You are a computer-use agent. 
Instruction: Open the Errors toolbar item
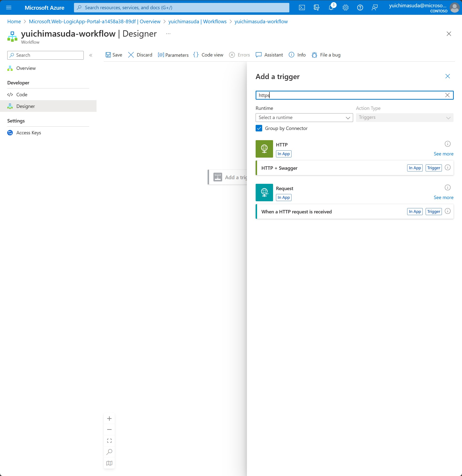(240, 55)
